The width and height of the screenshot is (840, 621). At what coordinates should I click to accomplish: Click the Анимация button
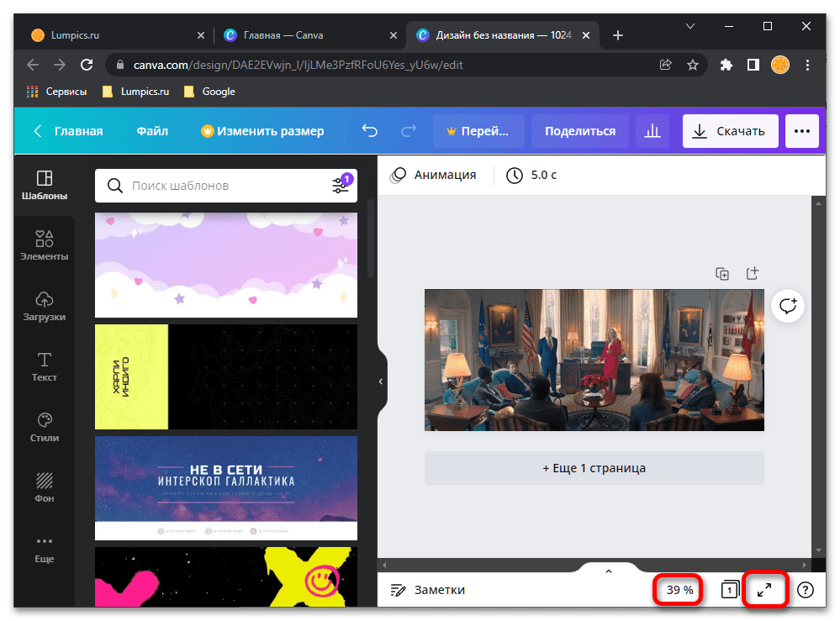pos(433,175)
